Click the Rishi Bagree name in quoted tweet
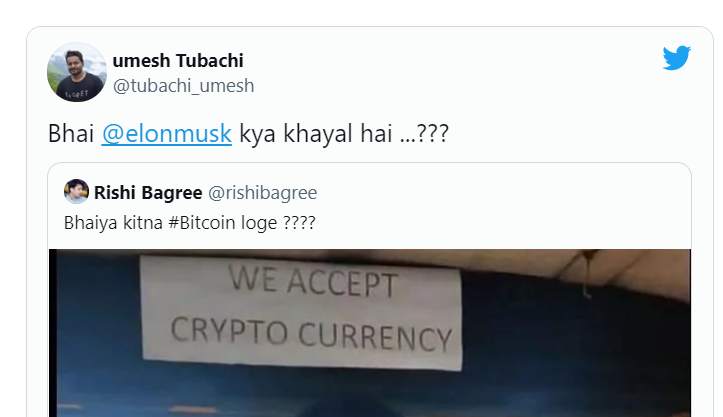The width and height of the screenshot is (723, 417). 148,193
